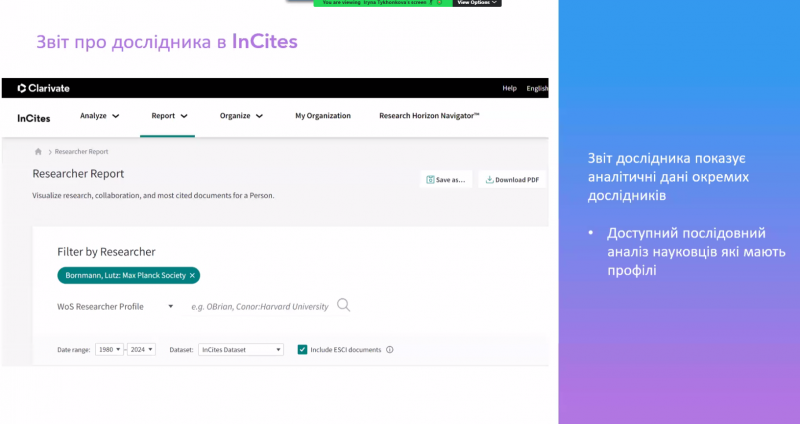Click the Save as button
The width and height of the screenshot is (800, 424).
(446, 180)
